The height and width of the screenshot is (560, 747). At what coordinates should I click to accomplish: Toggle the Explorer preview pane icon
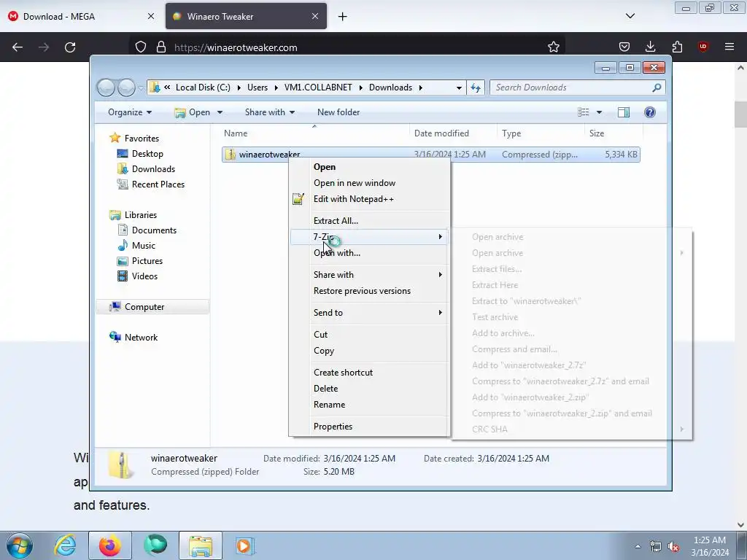click(x=623, y=112)
